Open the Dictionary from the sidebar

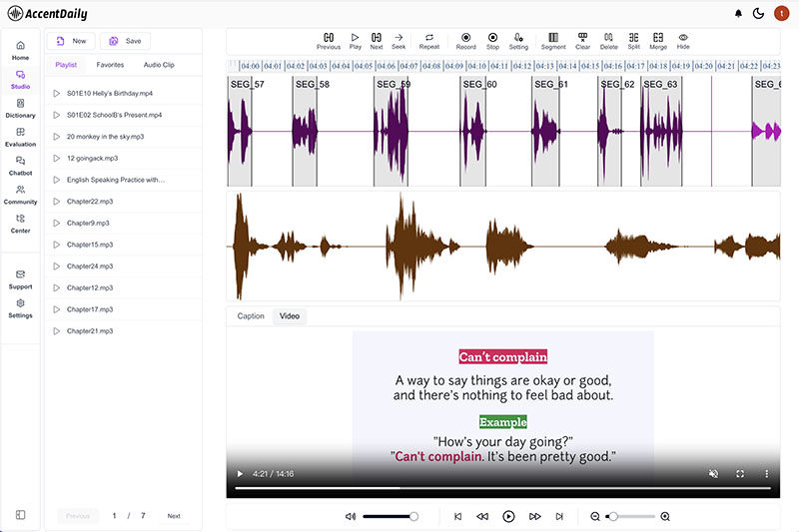click(20, 108)
